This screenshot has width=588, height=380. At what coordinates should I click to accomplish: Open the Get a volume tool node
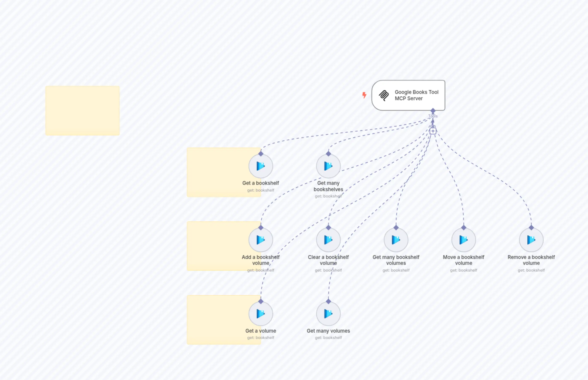[x=261, y=313]
